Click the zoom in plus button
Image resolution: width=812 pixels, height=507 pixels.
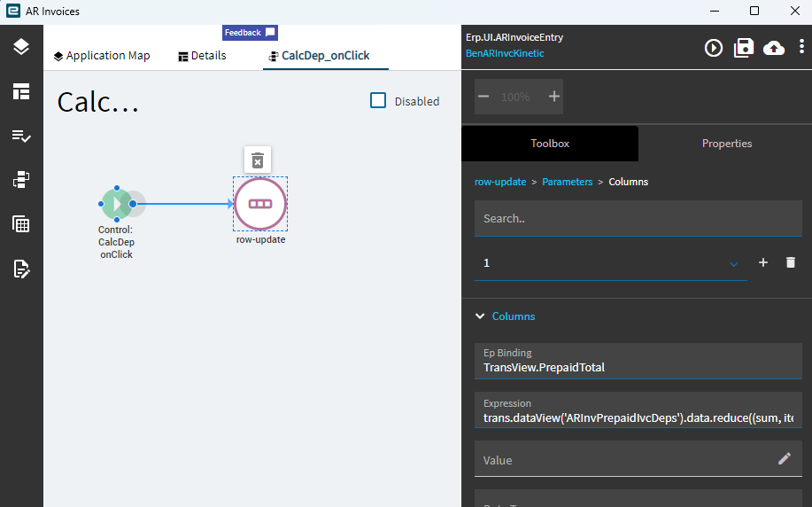[554, 97]
